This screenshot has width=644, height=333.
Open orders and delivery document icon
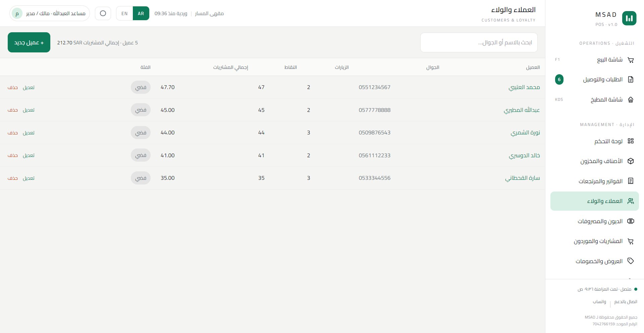coord(631,80)
